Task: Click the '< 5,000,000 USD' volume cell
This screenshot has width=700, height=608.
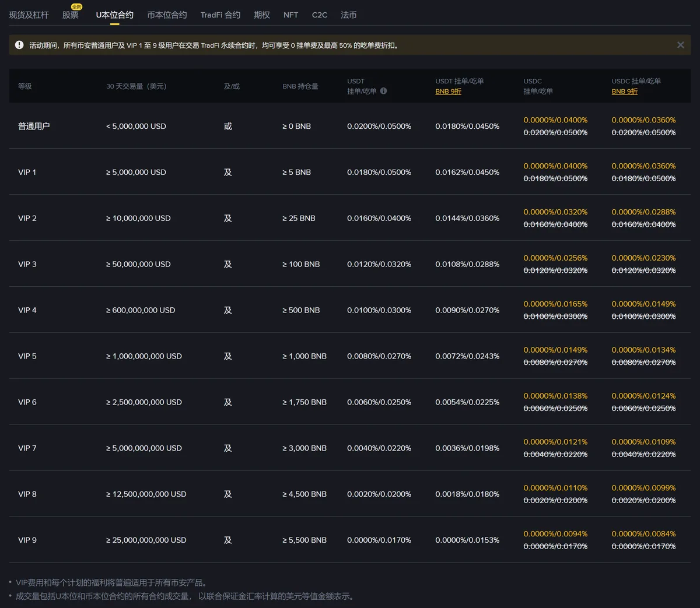Action: [x=136, y=126]
